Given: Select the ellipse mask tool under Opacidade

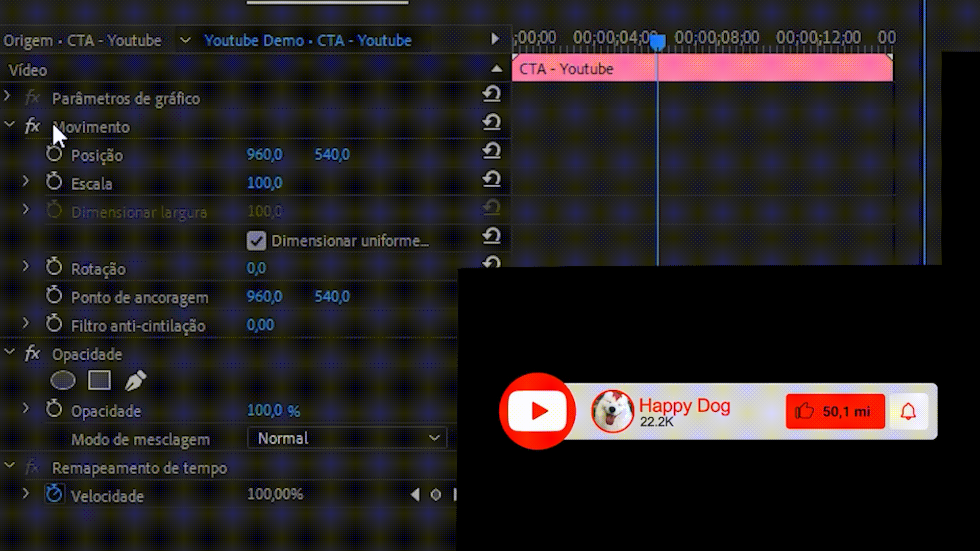Looking at the screenshot, I should [x=63, y=381].
